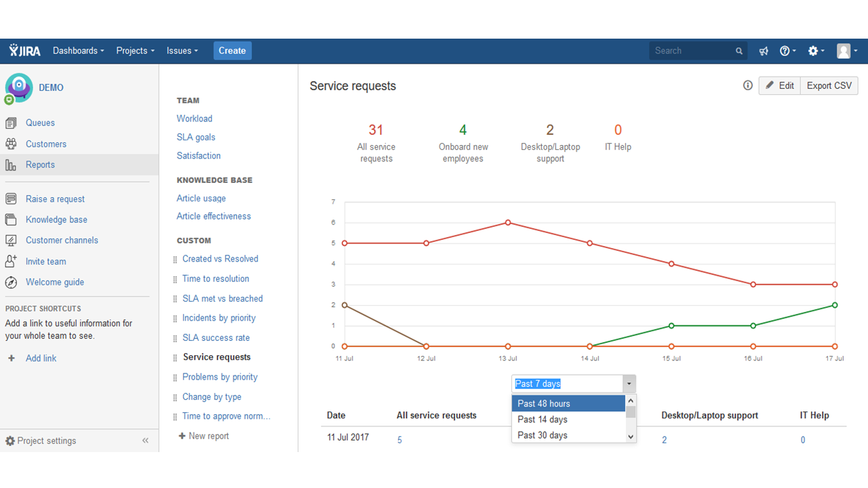Open the SLA met vs breached report
This screenshot has width=868, height=488.
(x=222, y=299)
